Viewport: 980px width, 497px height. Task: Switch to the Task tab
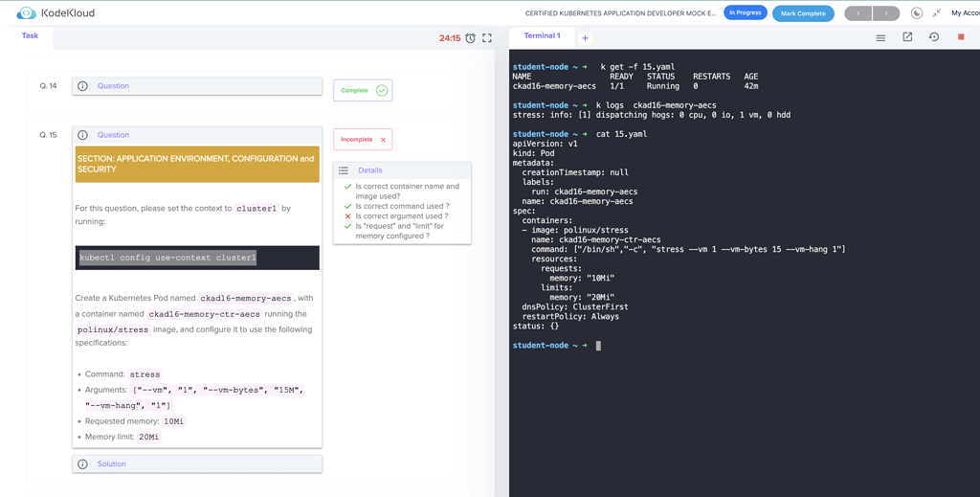pos(30,35)
